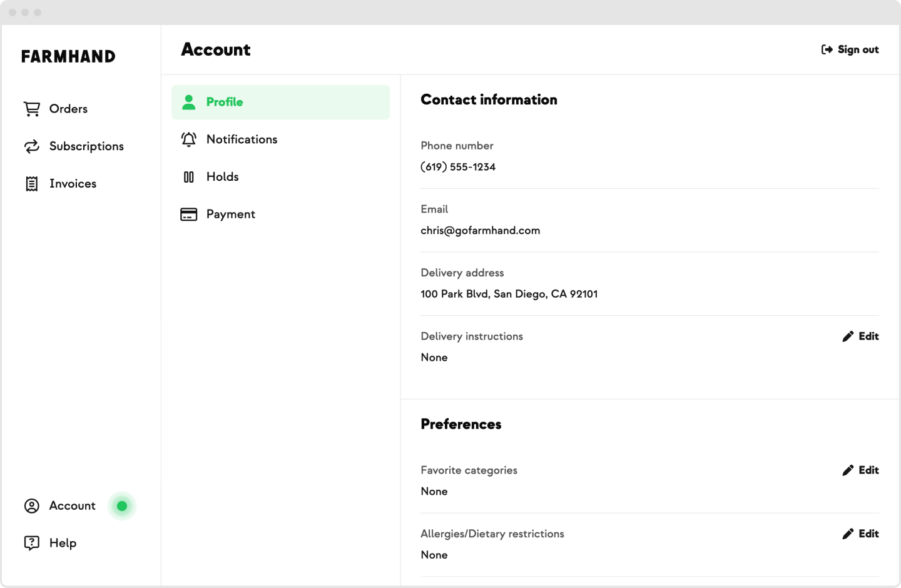Image resolution: width=901 pixels, height=588 pixels.
Task: Click the green Profile person icon
Action: pyautogui.click(x=189, y=102)
